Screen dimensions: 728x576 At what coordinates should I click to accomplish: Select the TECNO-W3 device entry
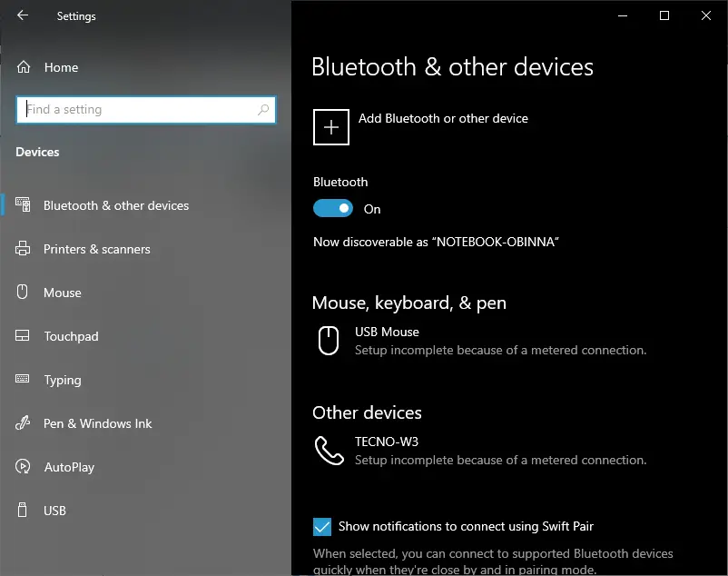[x=480, y=451]
